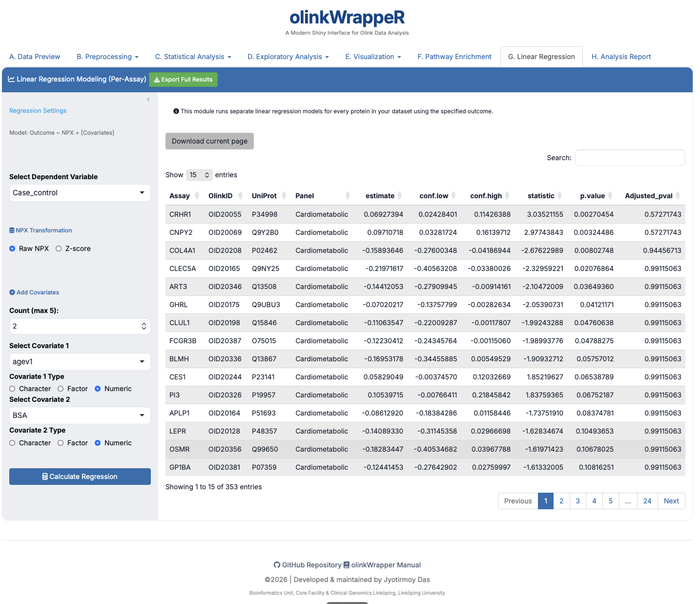Select the Z-score NPX transformation
Screen dimensions: 700x604
pos(59,249)
